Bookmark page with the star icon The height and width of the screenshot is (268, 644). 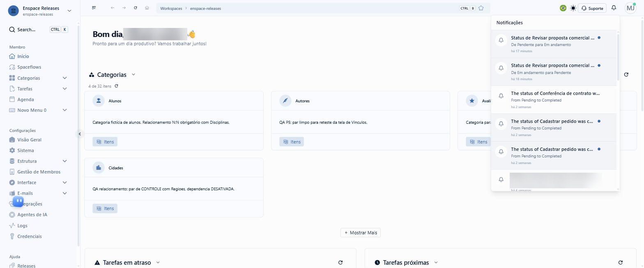(x=481, y=8)
